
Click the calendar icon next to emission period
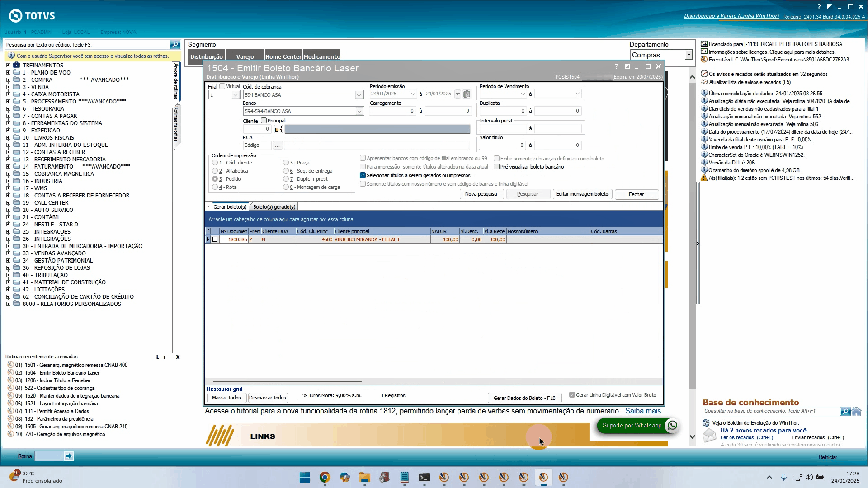(467, 94)
